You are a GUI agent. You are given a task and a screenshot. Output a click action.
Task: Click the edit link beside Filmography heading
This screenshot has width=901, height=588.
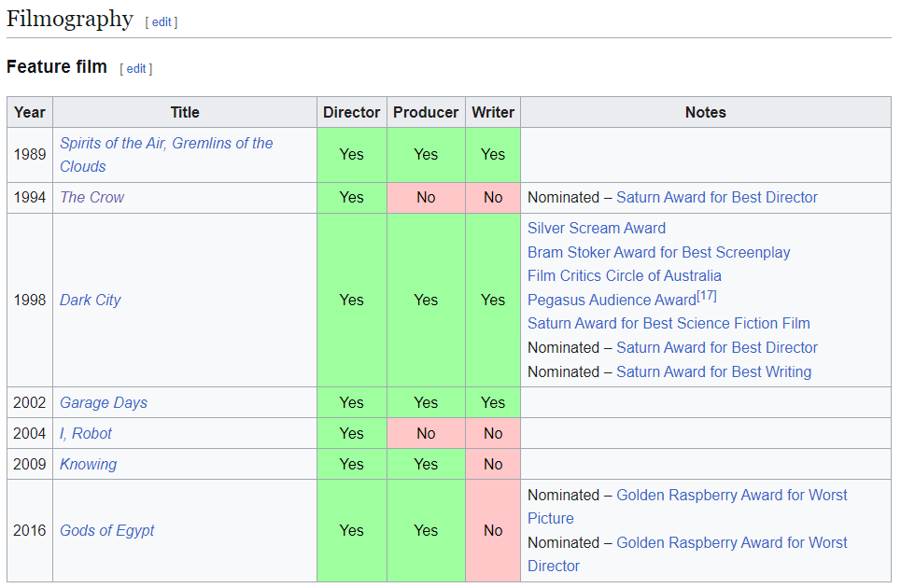[162, 21]
